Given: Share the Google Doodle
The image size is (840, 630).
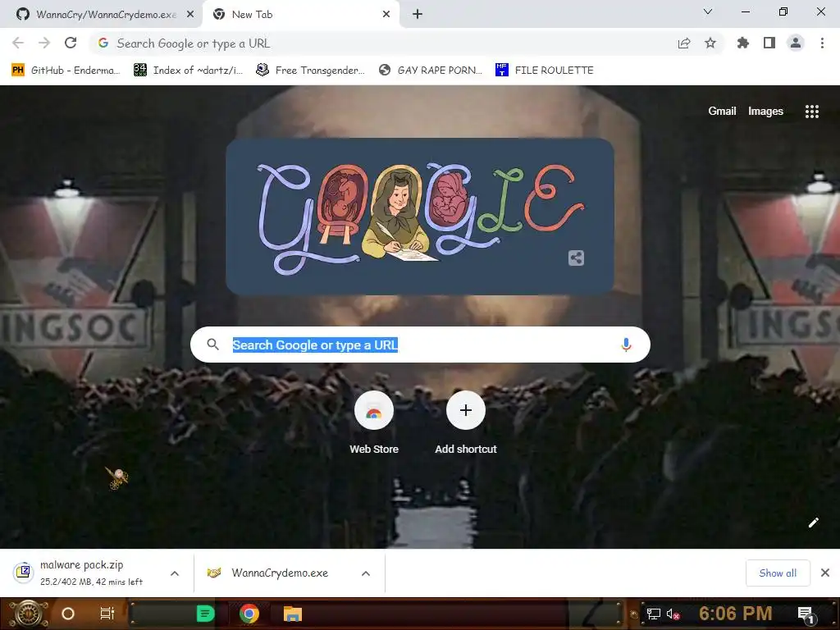Looking at the screenshot, I should click(x=576, y=258).
